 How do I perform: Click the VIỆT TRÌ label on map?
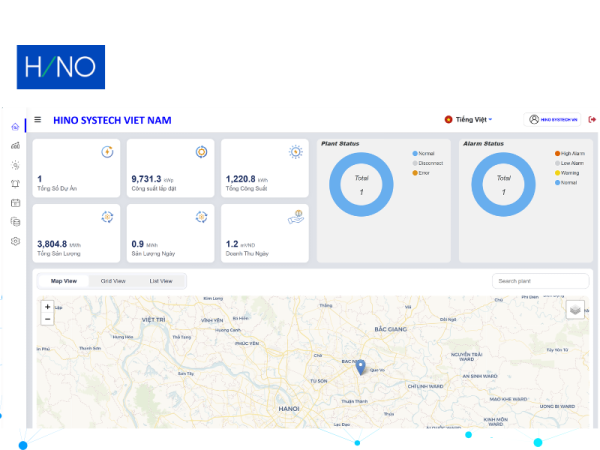coord(153,320)
